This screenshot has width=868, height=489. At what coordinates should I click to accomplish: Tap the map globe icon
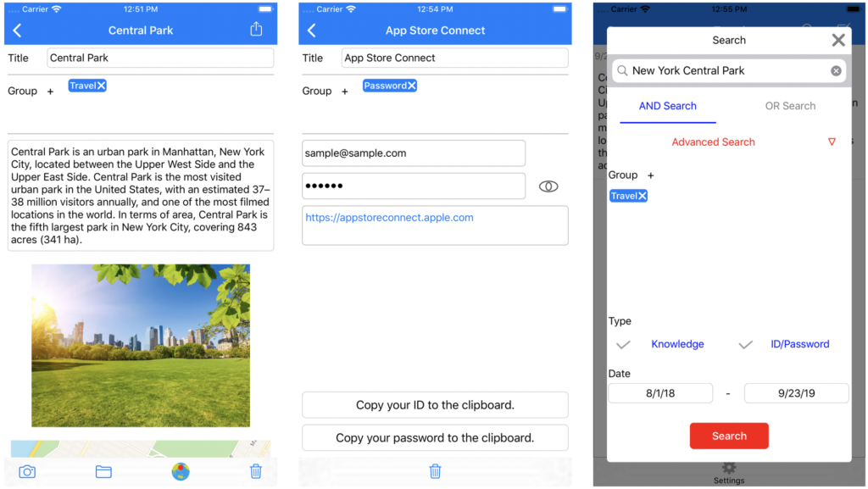pos(181,472)
